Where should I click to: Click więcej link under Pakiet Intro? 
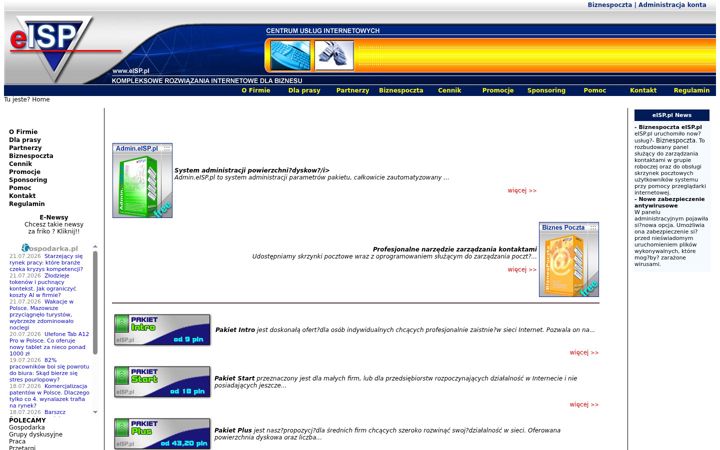coord(584,353)
